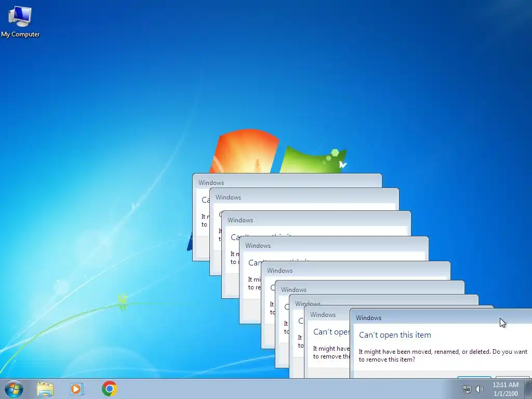Open File Explorer from the taskbar
This screenshot has height=399, width=532.
tap(45, 389)
